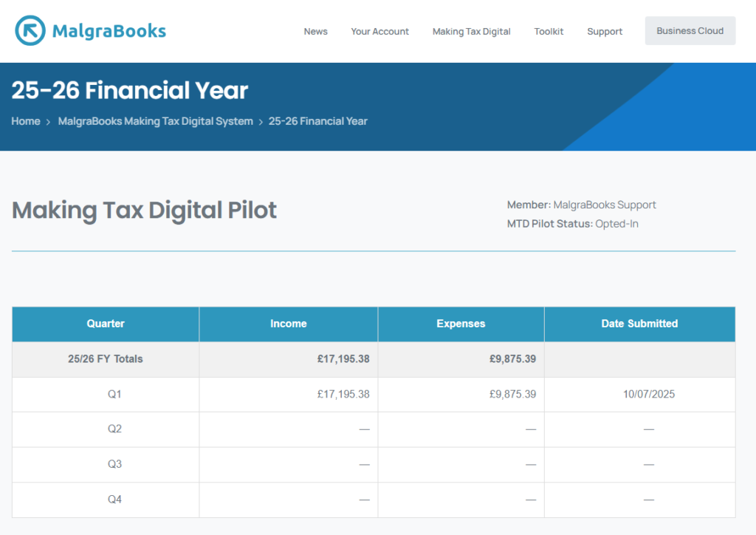Click the MalgraBooks arrow logo icon
This screenshot has width=756, height=535.
tap(30, 30)
